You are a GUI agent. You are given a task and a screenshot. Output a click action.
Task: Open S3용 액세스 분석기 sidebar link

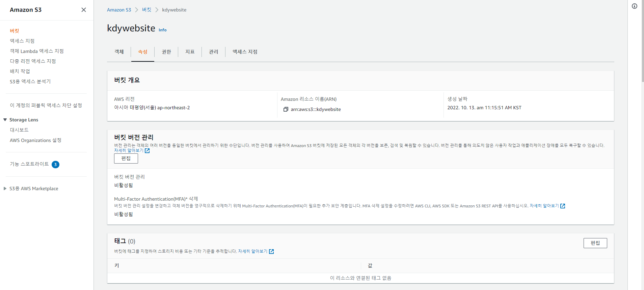point(30,81)
